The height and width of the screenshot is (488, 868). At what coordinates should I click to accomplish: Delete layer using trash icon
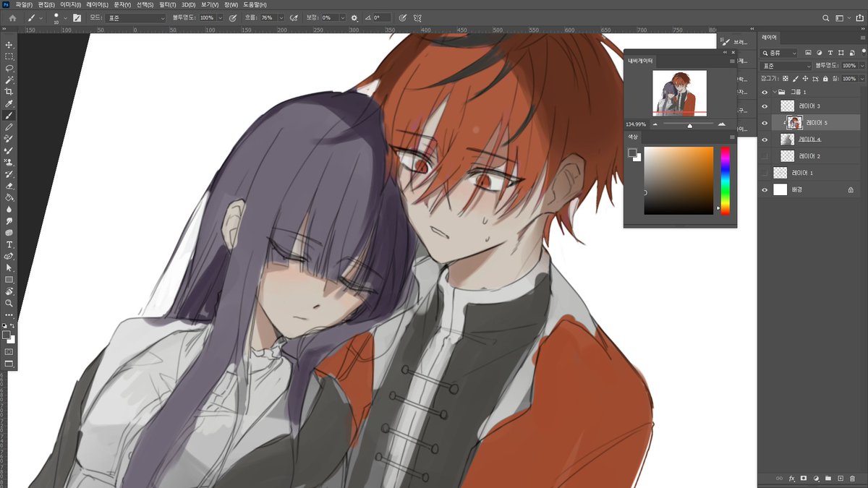(x=852, y=479)
